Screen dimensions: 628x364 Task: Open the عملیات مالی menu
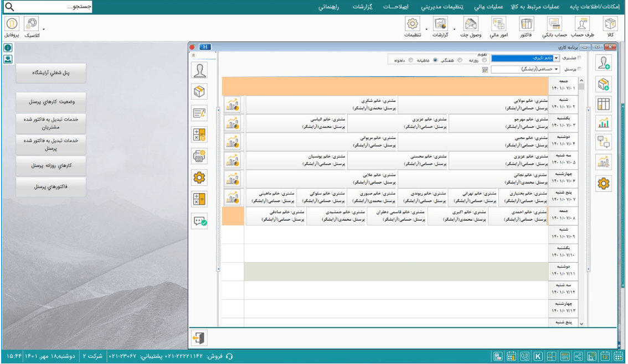[488, 7]
